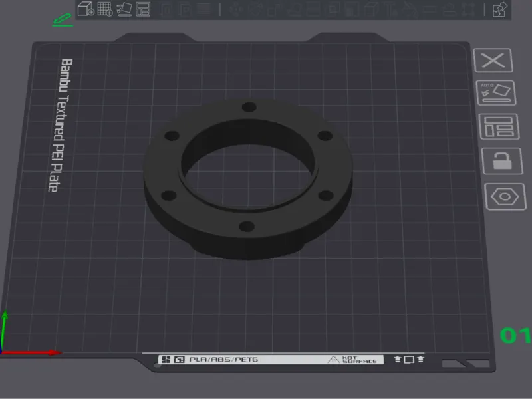Click the Add model cube icon
532x399 pixels.
click(86, 9)
